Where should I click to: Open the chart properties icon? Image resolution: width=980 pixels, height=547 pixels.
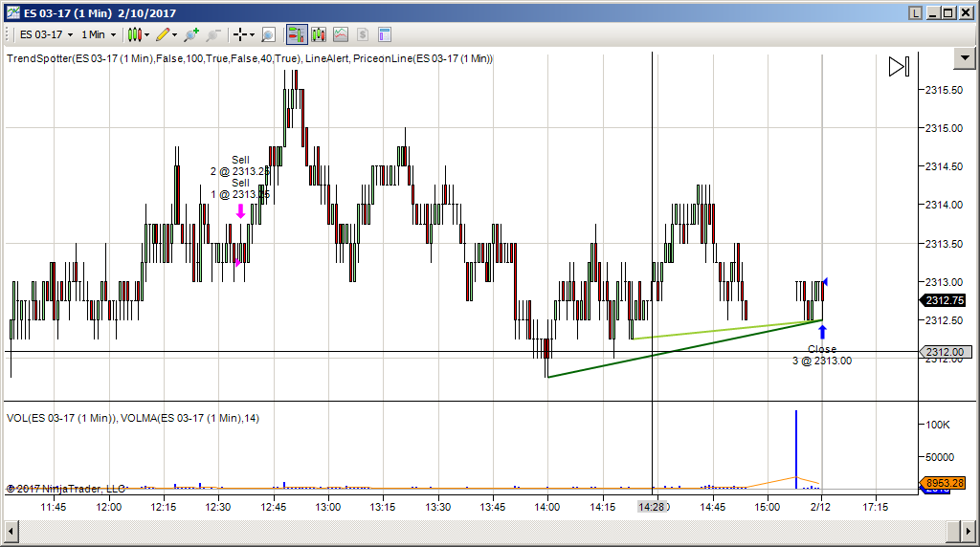point(385,35)
